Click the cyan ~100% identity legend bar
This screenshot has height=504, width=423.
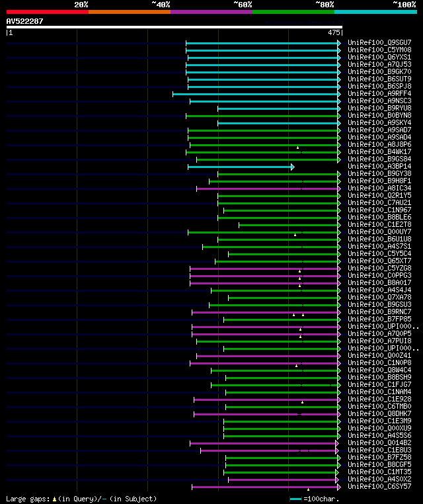coord(375,12)
